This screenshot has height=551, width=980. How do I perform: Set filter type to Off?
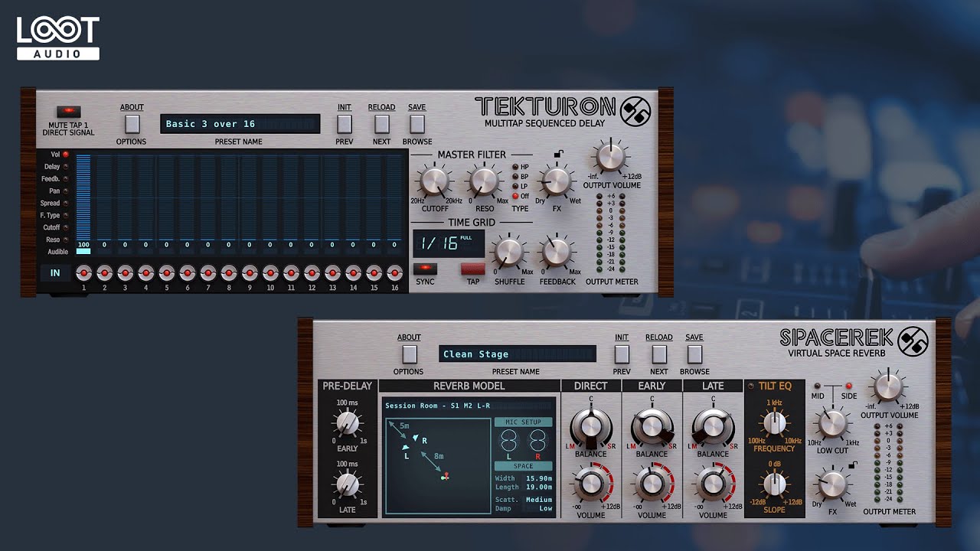pos(515,196)
